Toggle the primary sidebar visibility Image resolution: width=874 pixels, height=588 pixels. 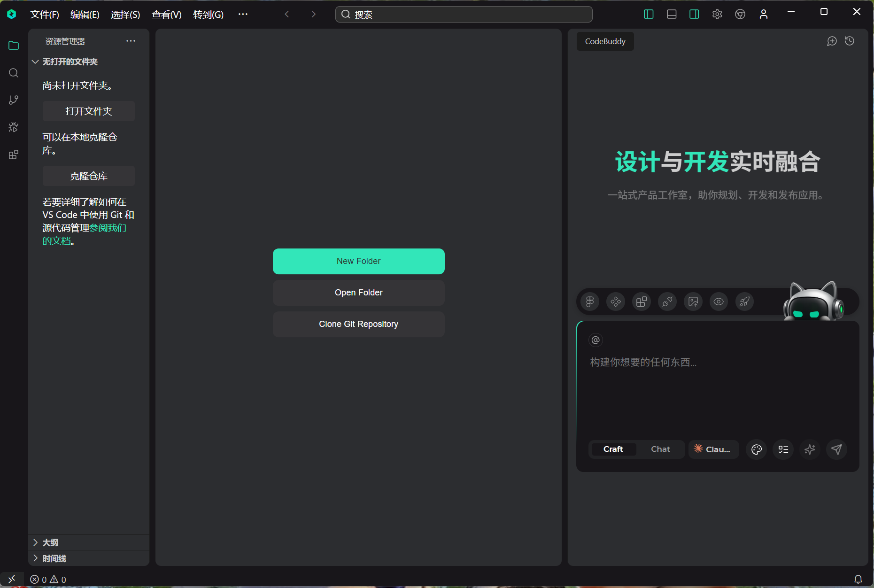click(x=648, y=14)
